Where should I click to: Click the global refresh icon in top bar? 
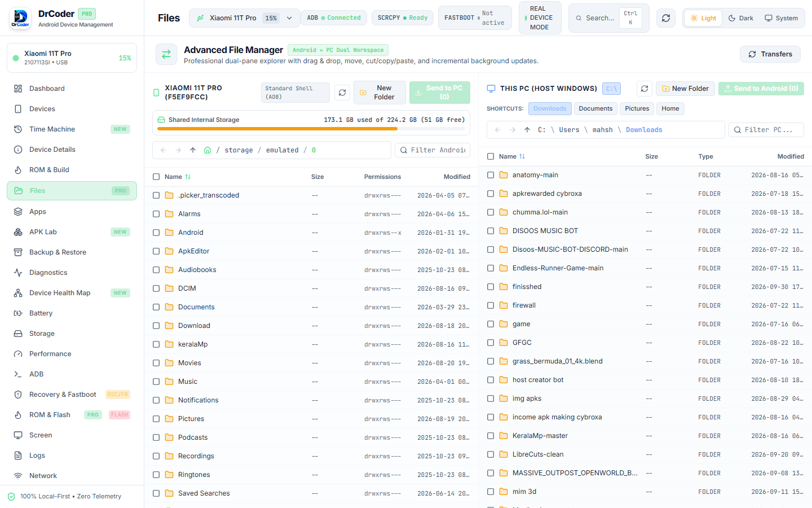[666, 18]
